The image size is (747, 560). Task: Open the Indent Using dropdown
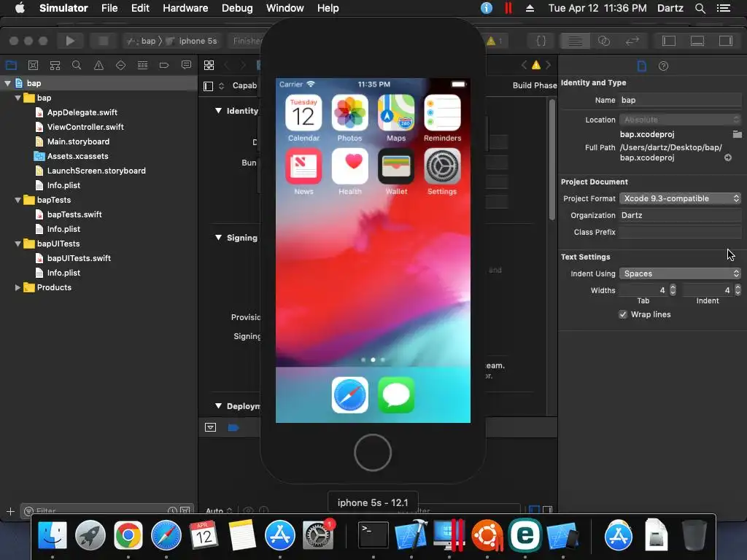coord(680,273)
